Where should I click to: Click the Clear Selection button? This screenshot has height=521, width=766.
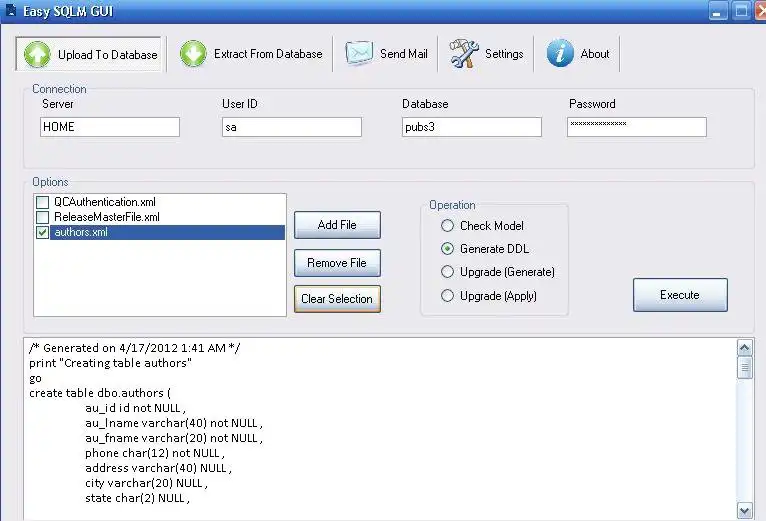click(337, 299)
